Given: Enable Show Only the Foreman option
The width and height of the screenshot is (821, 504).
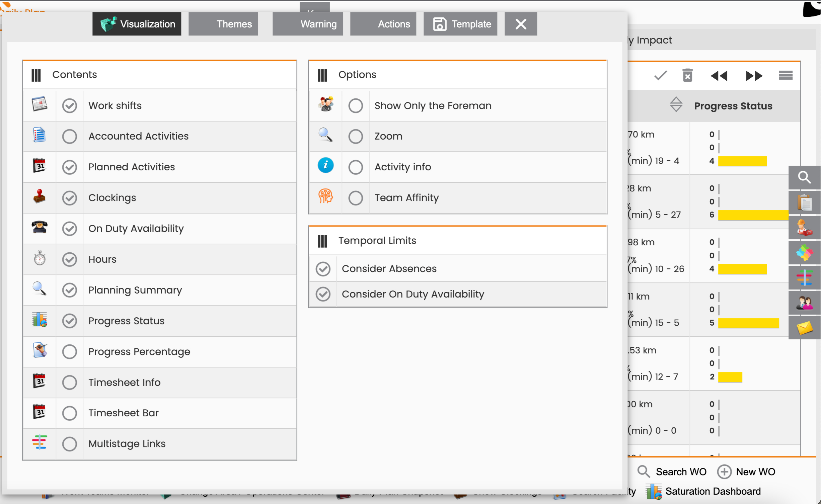Looking at the screenshot, I should pos(356,106).
